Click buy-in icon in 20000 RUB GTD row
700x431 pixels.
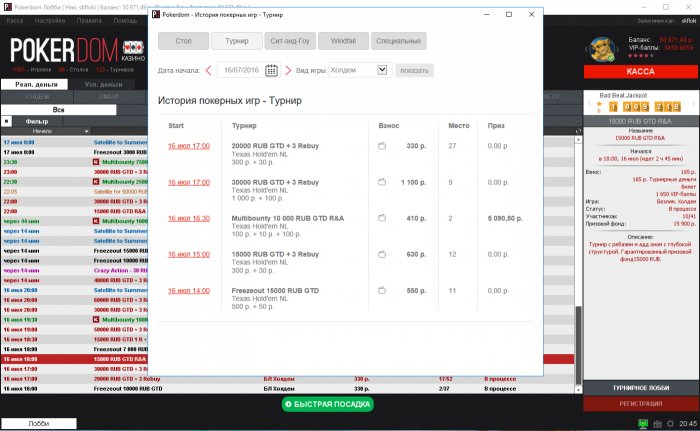point(382,146)
